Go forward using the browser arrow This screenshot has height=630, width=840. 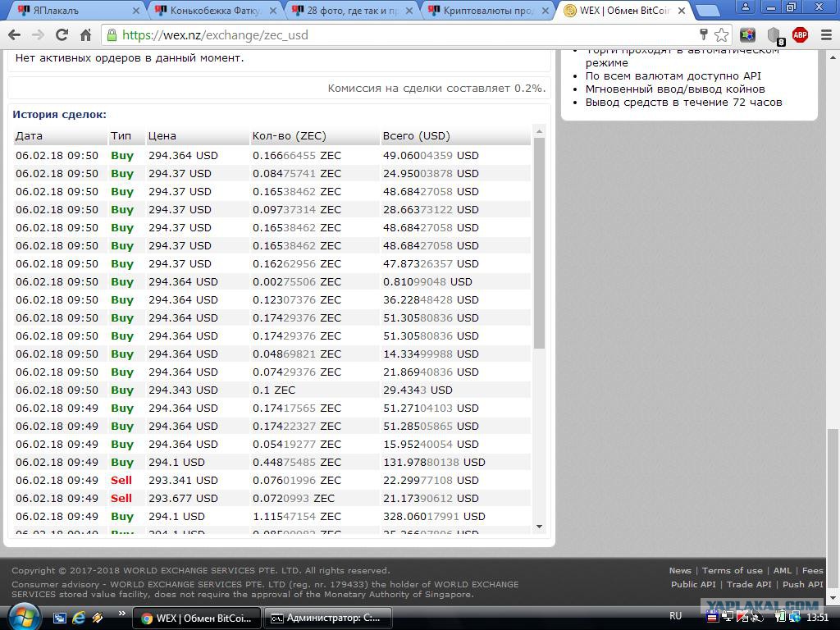38,35
